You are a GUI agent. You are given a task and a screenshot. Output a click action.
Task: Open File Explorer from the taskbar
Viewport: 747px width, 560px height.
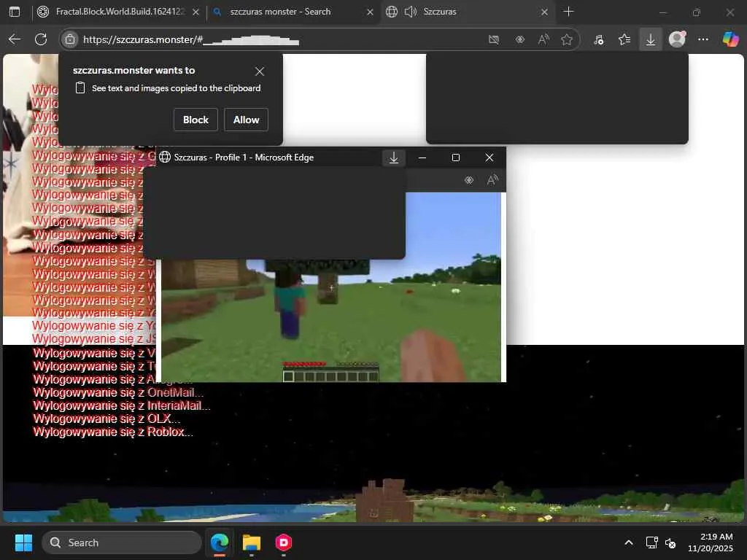pos(252,542)
